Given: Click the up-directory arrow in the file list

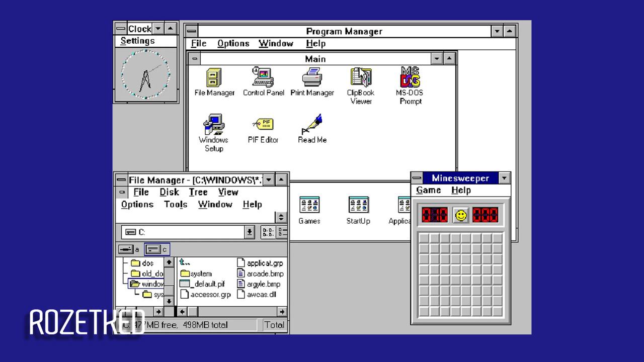Looking at the screenshot, I should pyautogui.click(x=185, y=262).
